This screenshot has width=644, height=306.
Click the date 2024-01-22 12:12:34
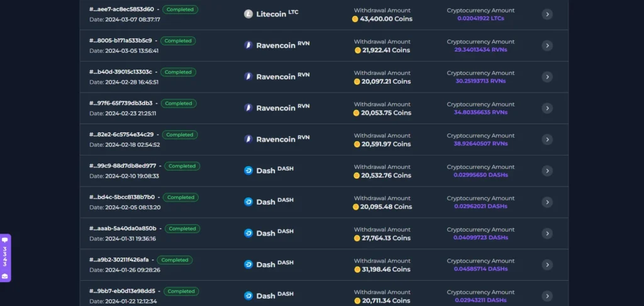(131, 301)
